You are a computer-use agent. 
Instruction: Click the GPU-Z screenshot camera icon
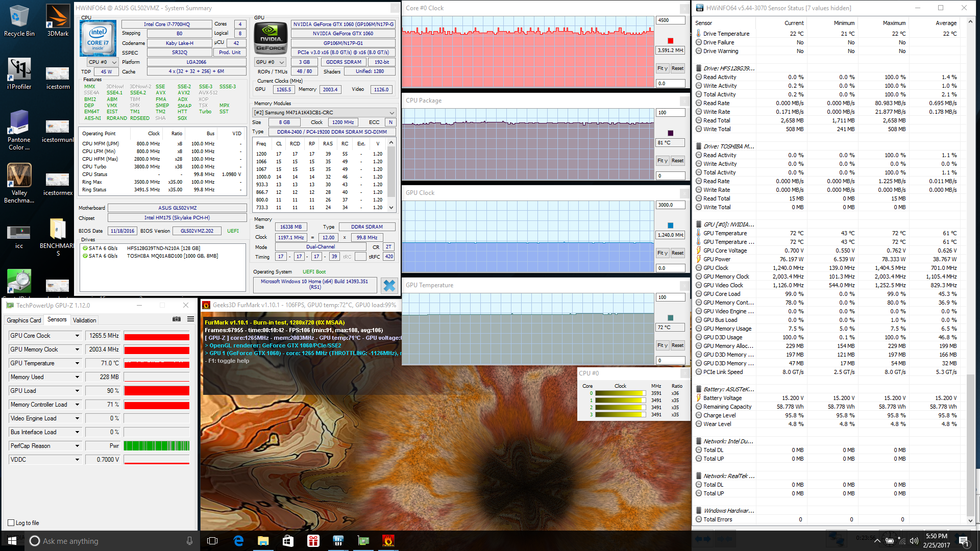[x=177, y=319]
